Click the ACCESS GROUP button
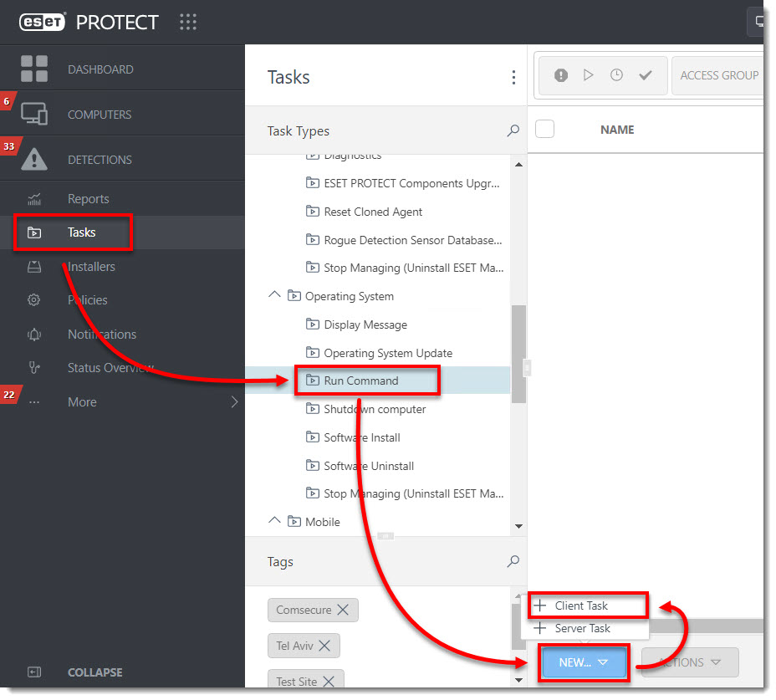Screen dimensions: 776x700 718,75
